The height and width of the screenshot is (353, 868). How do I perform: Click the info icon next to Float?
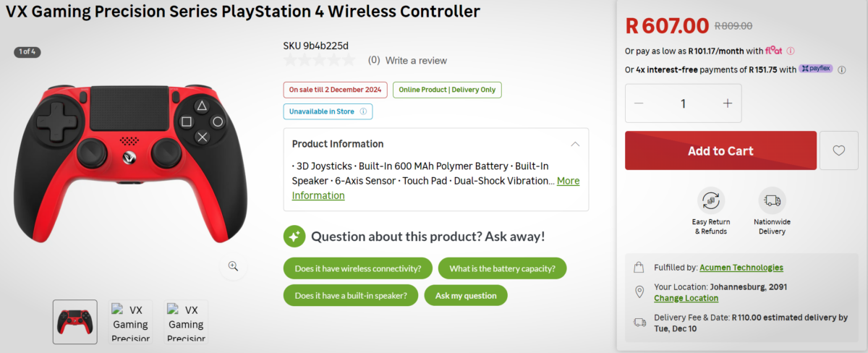point(791,51)
